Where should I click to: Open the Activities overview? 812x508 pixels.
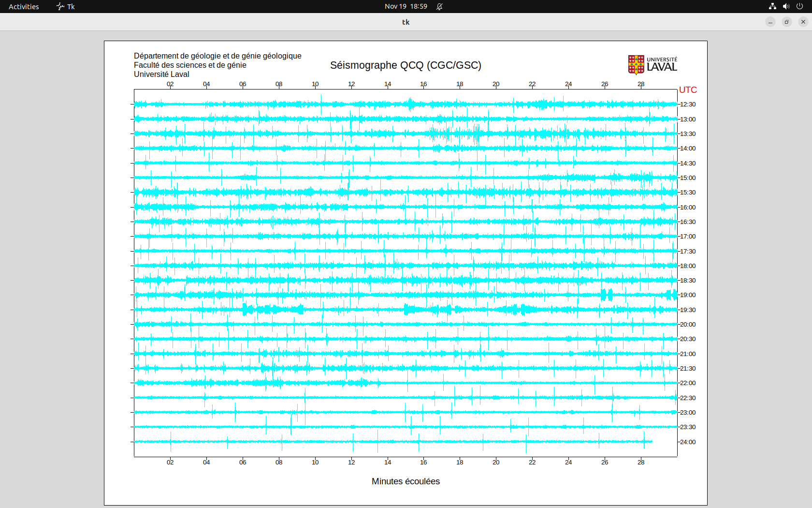coord(24,6)
